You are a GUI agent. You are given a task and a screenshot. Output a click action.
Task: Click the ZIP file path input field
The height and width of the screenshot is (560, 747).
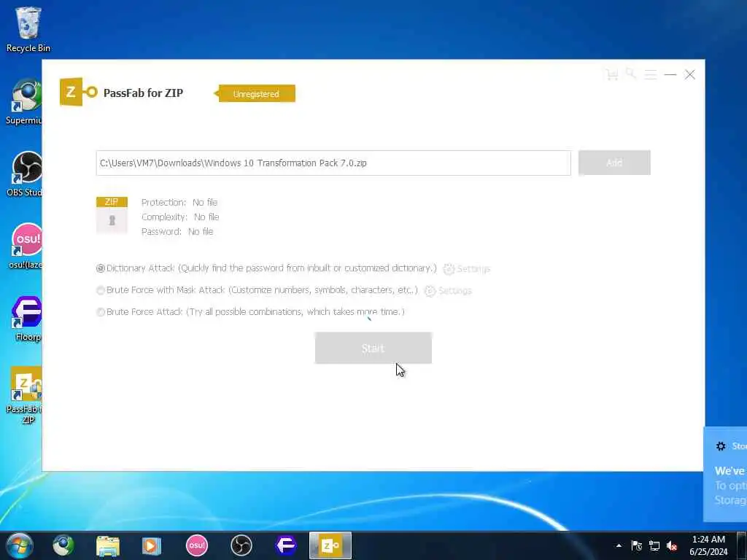333,163
